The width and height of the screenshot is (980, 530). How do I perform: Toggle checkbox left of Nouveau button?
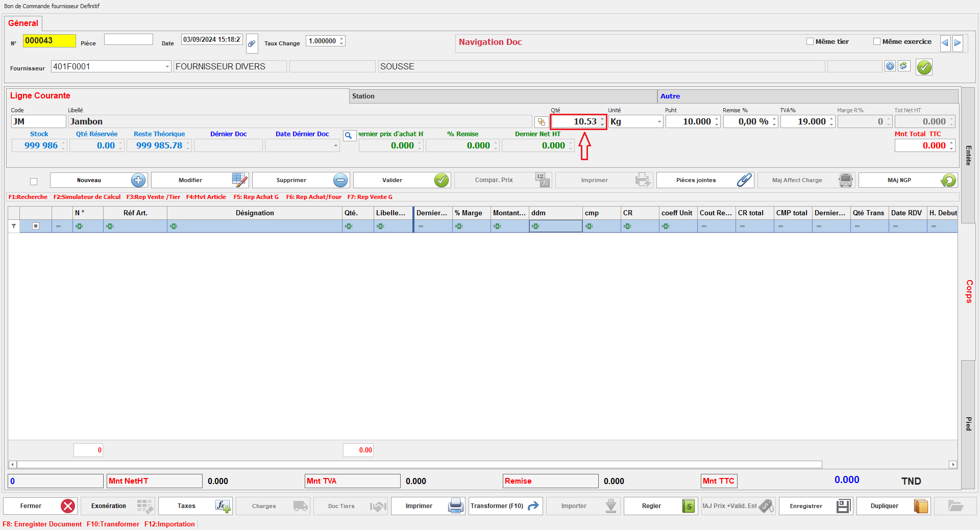pos(34,182)
